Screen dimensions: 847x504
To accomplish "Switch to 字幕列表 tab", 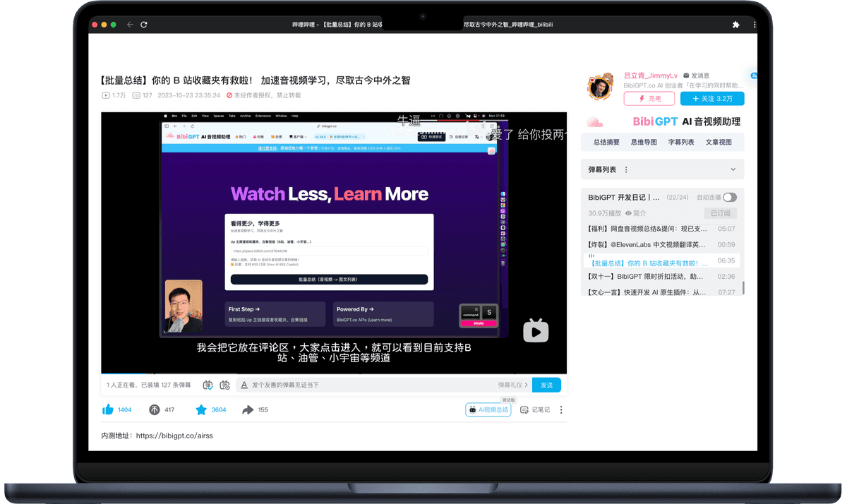I will coord(681,142).
